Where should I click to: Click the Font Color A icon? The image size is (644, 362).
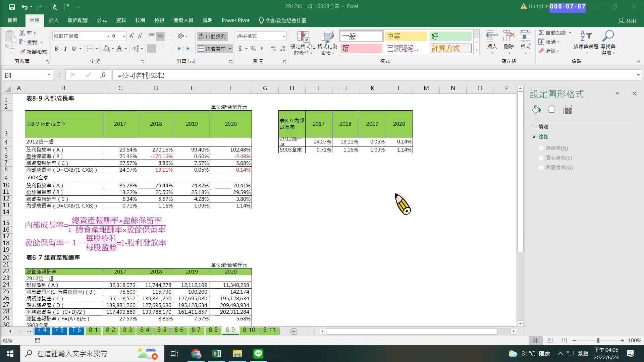pos(119,49)
